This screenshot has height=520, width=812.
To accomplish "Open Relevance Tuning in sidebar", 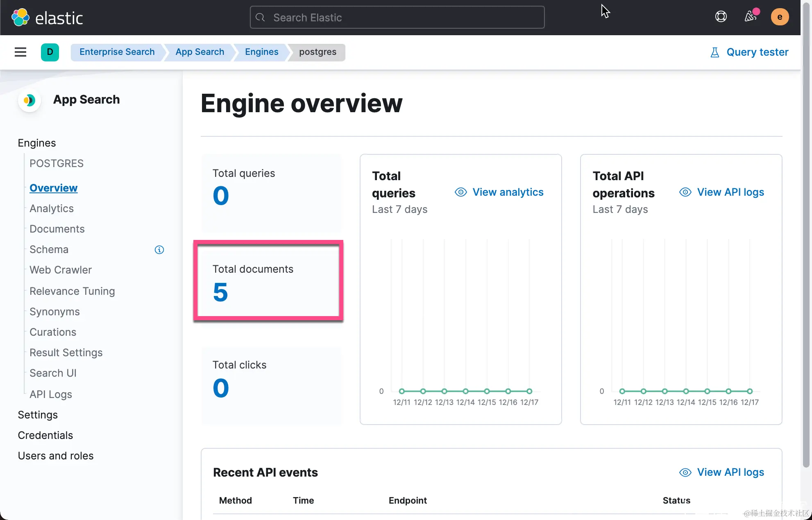I will (x=72, y=291).
